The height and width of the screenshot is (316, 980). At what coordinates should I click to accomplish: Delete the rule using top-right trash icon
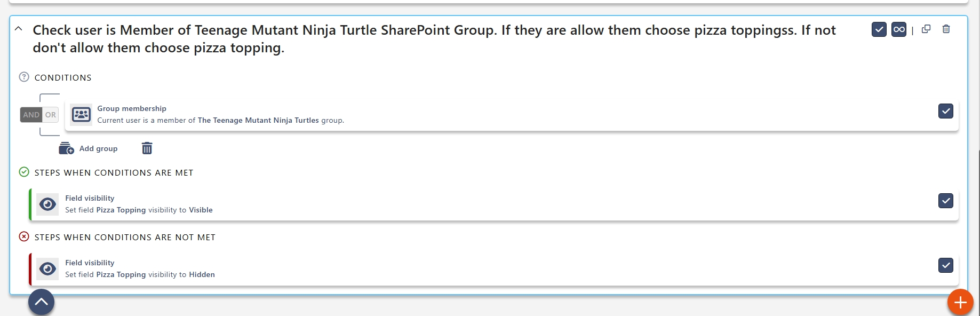click(946, 29)
